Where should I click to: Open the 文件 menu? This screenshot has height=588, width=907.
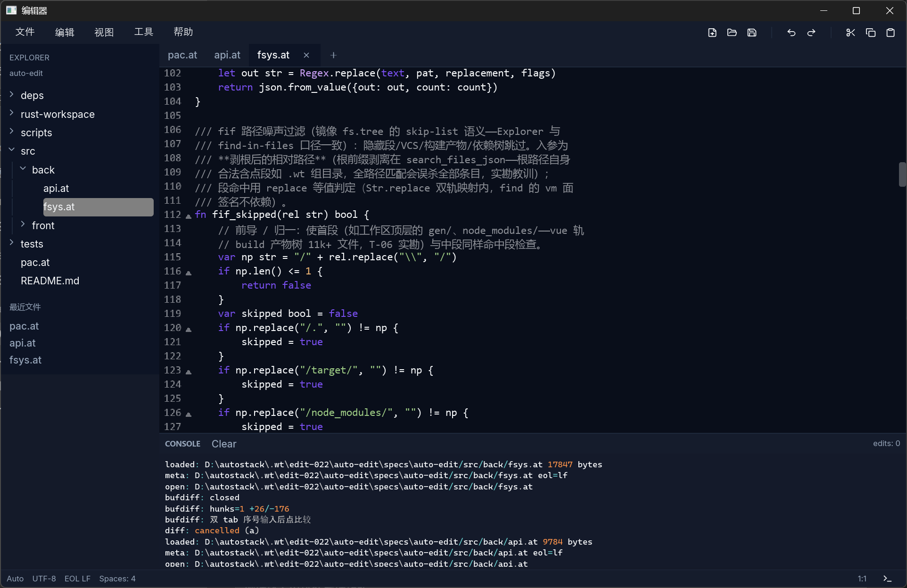25,32
